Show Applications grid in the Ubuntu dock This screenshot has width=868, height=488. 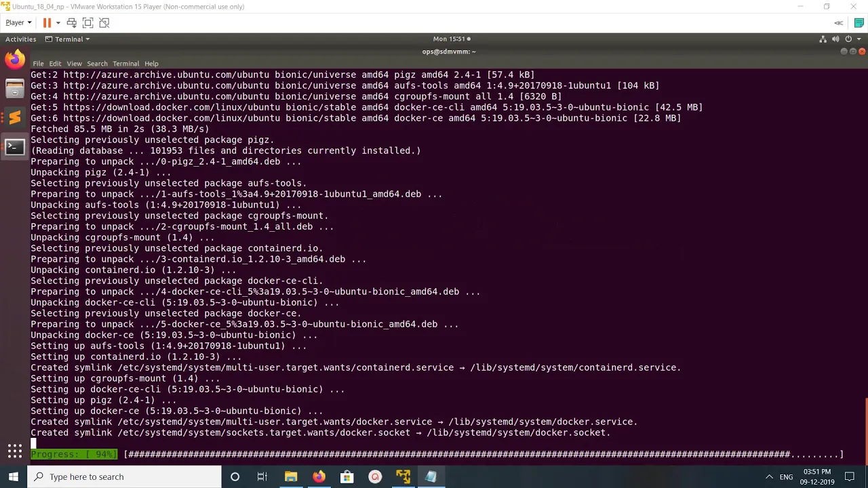coord(14,451)
